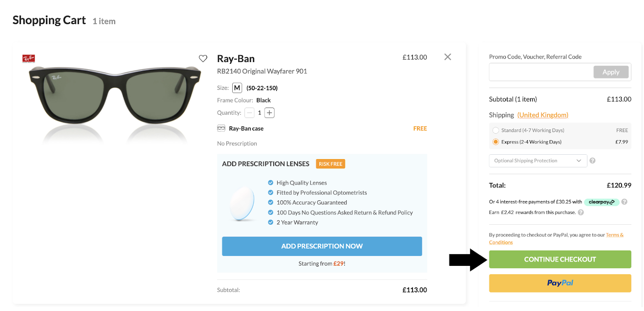Open help icon beside Shipping Protection
This screenshot has height=311, width=644.
(x=592, y=160)
